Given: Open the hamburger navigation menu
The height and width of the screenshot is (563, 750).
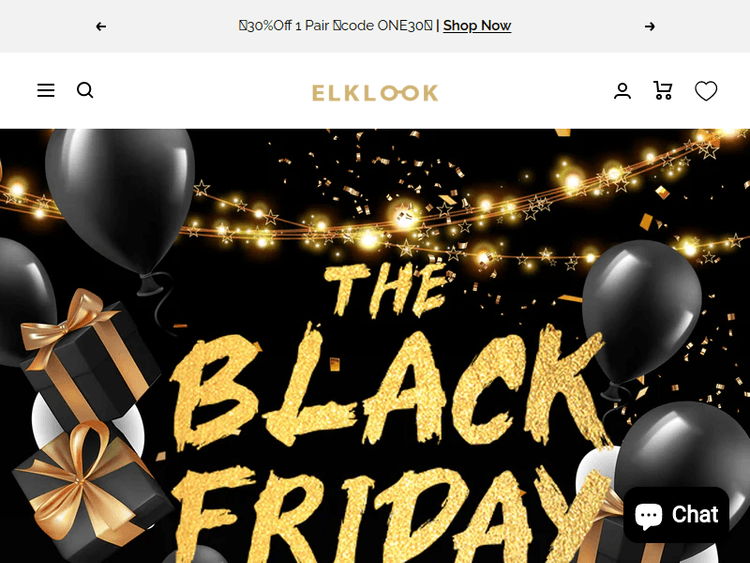Looking at the screenshot, I should [46, 90].
